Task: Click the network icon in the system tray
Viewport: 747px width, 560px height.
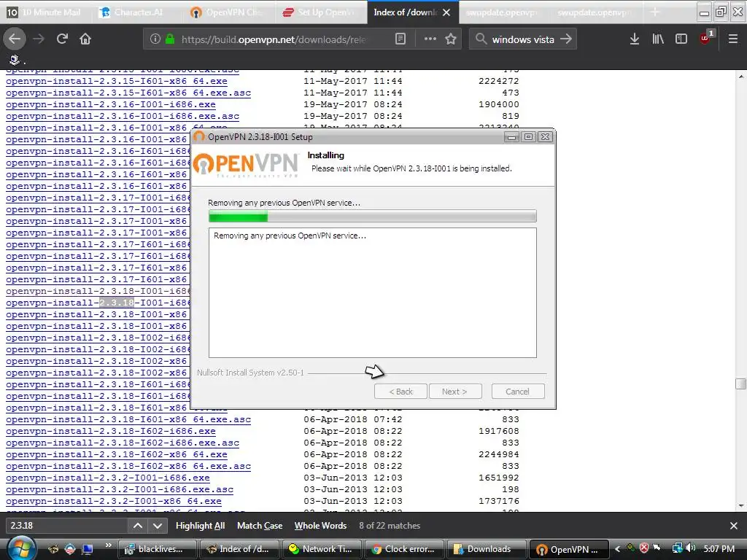Action: point(676,548)
